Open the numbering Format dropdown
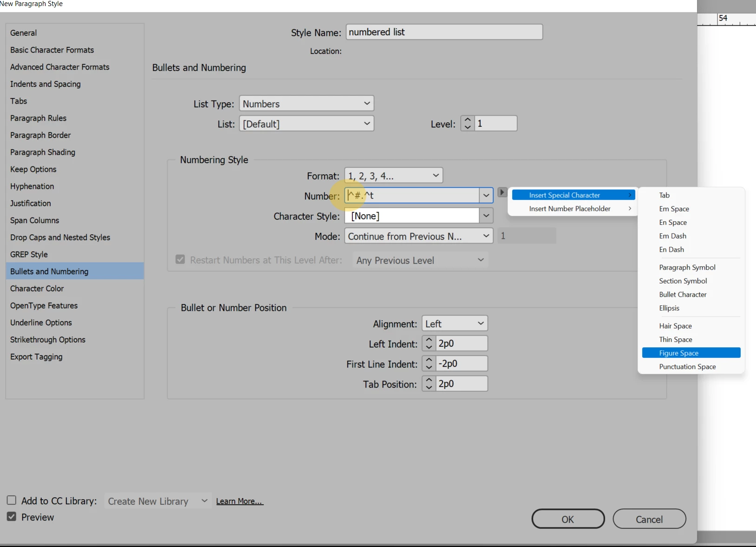756x547 pixels. click(393, 175)
